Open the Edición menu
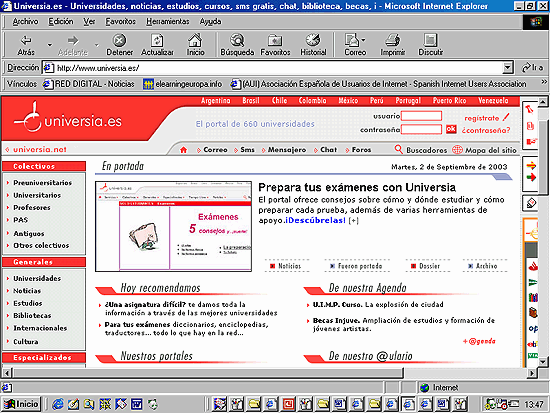 pyautogui.click(x=61, y=22)
